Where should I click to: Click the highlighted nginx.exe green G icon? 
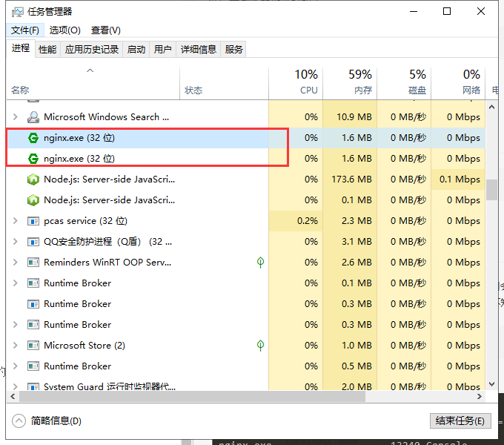click(x=33, y=138)
